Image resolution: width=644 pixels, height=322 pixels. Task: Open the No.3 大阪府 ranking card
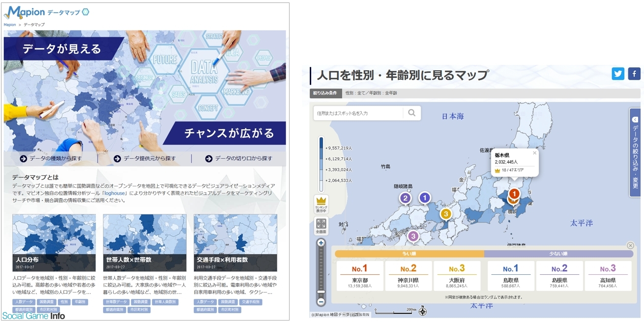point(457,276)
